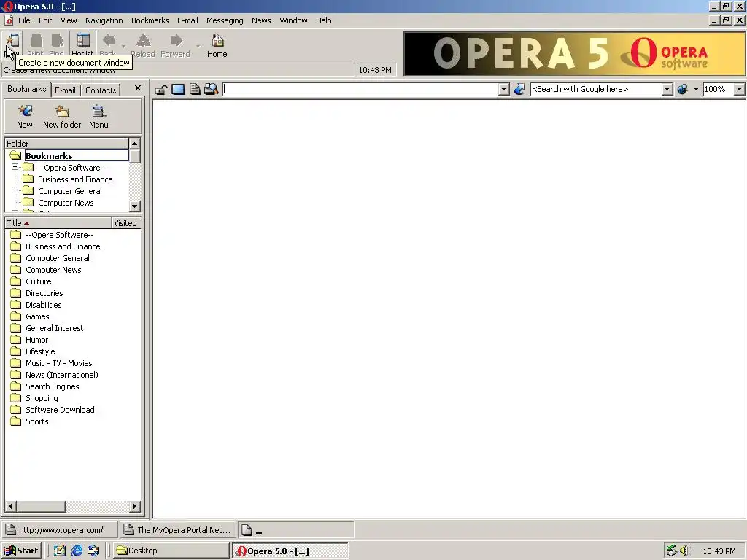The height and width of the screenshot is (560, 747).
Task: Open the hotlist Menu button
Action: coord(98,117)
